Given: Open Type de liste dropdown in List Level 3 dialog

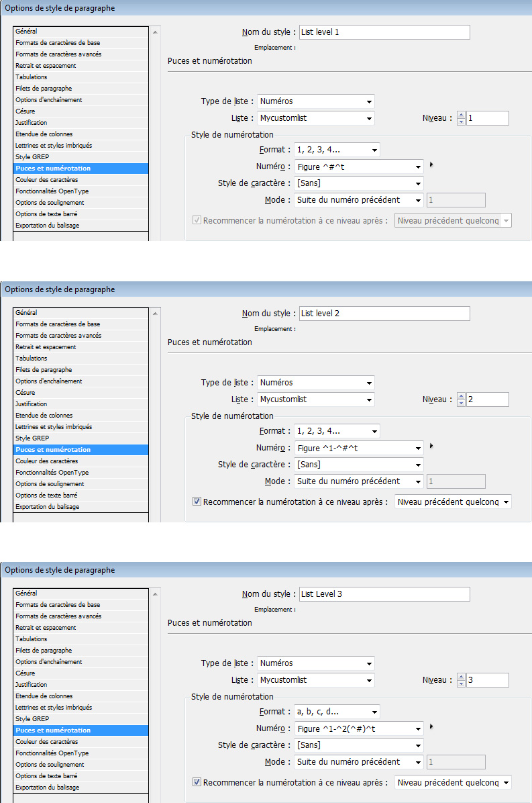Looking at the screenshot, I should point(315,663).
